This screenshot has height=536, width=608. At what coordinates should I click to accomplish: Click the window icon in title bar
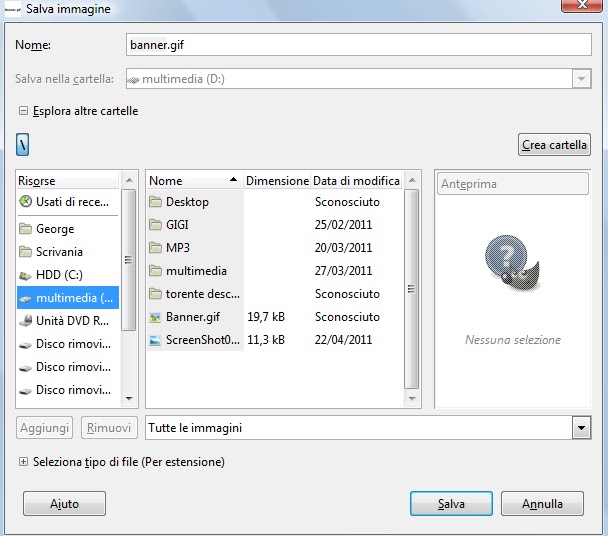click(x=13, y=9)
